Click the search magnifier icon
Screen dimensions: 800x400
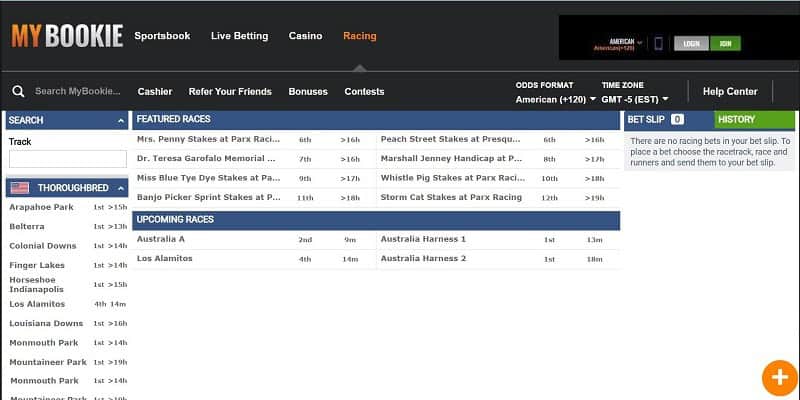coord(18,91)
